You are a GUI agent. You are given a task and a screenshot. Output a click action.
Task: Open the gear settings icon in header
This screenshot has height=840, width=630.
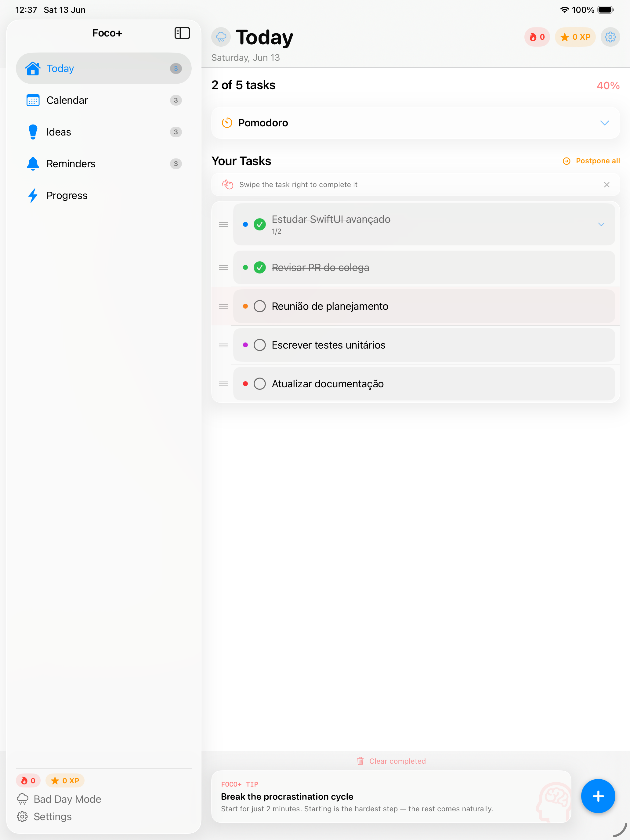610,37
